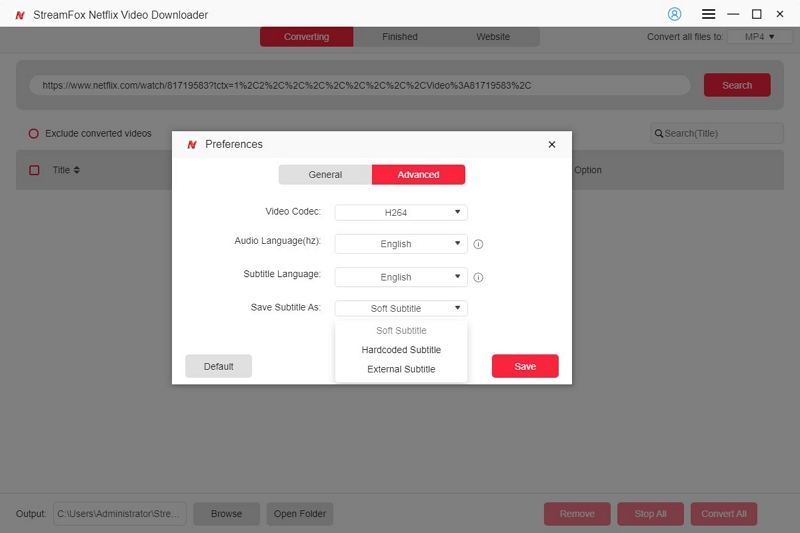
Task: Open the Video Codec H264 dropdown
Action: [401, 212]
